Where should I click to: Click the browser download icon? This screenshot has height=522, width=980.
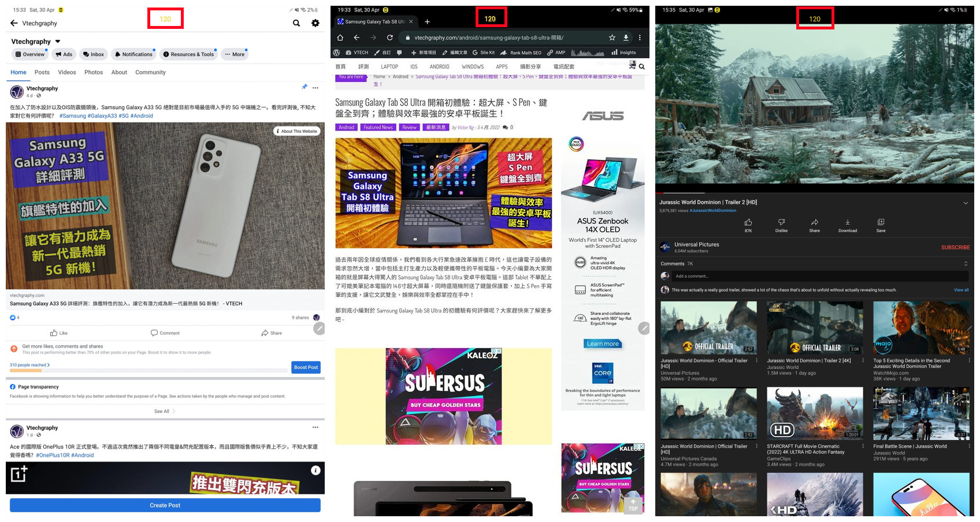click(x=626, y=38)
